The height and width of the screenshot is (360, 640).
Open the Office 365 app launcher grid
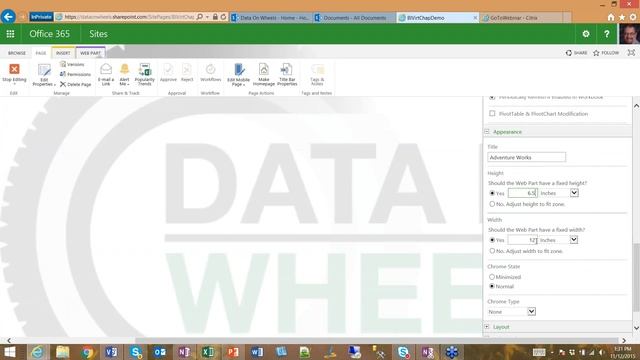pos(10,34)
